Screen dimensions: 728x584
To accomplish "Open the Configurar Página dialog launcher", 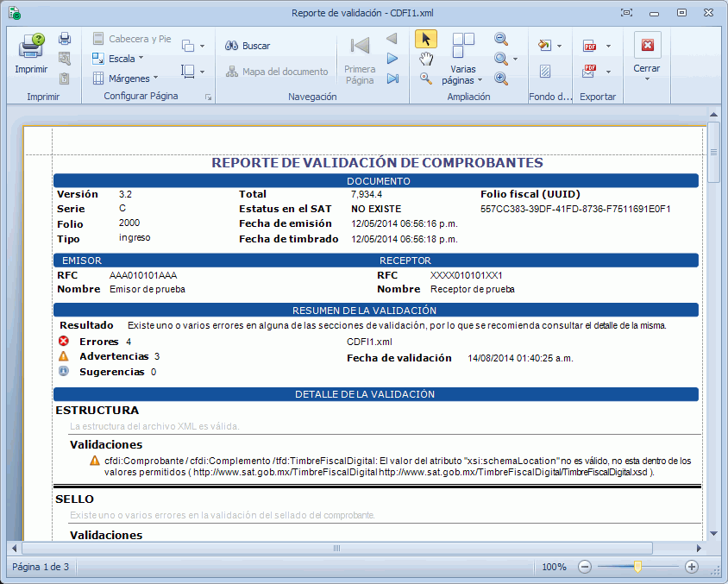I will 209,97.
